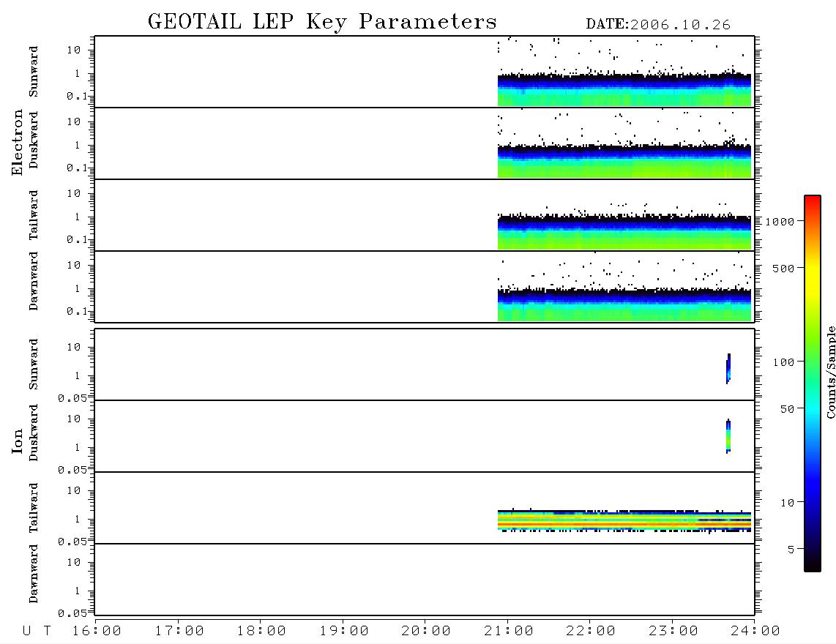Click the Electron group axis label

coord(18,142)
